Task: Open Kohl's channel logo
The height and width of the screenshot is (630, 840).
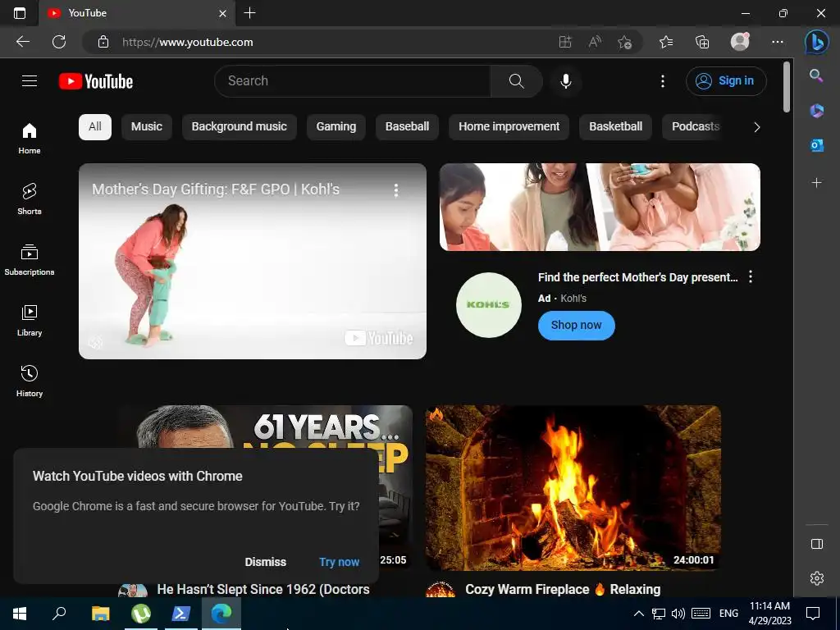Action: coord(489,305)
